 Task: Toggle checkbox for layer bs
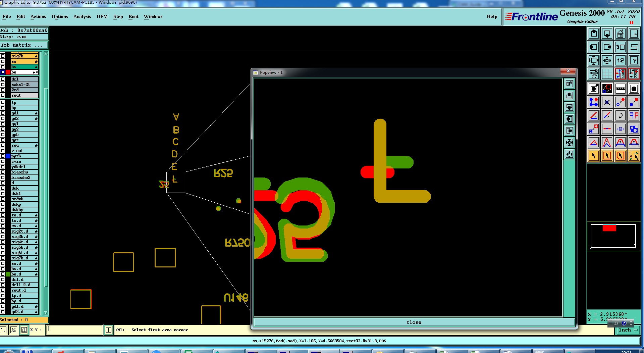click(3, 67)
